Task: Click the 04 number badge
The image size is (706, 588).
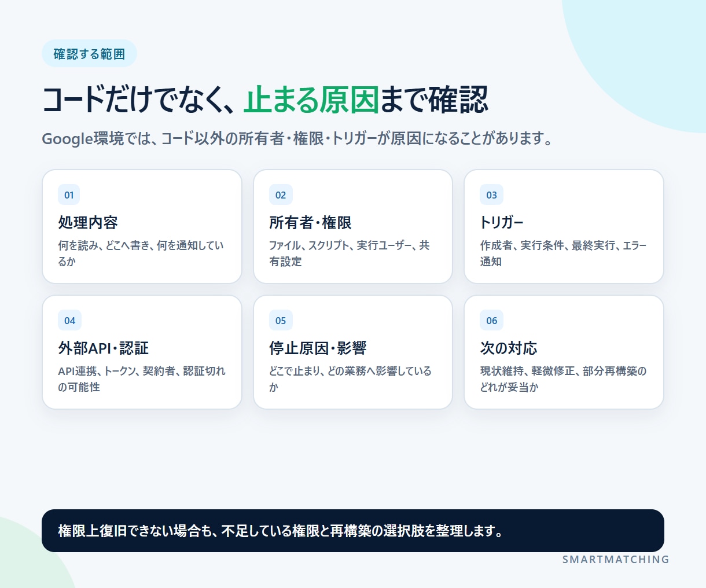Action: coord(69,321)
